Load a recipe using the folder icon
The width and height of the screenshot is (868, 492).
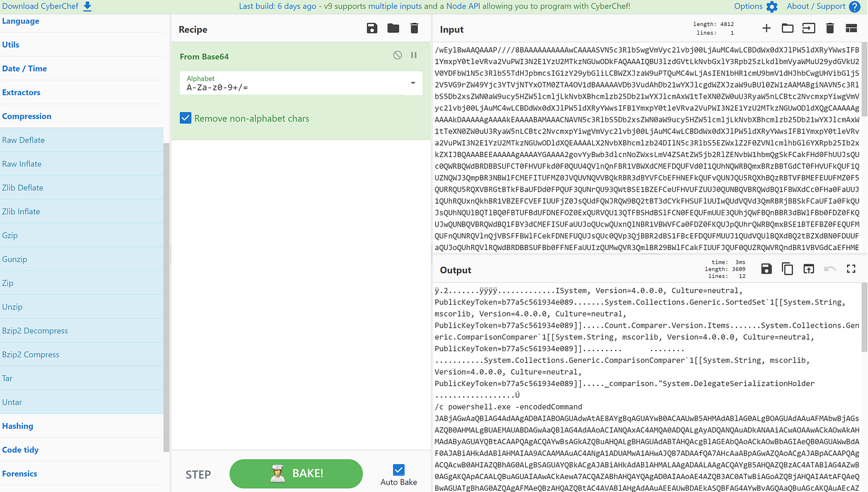393,28
